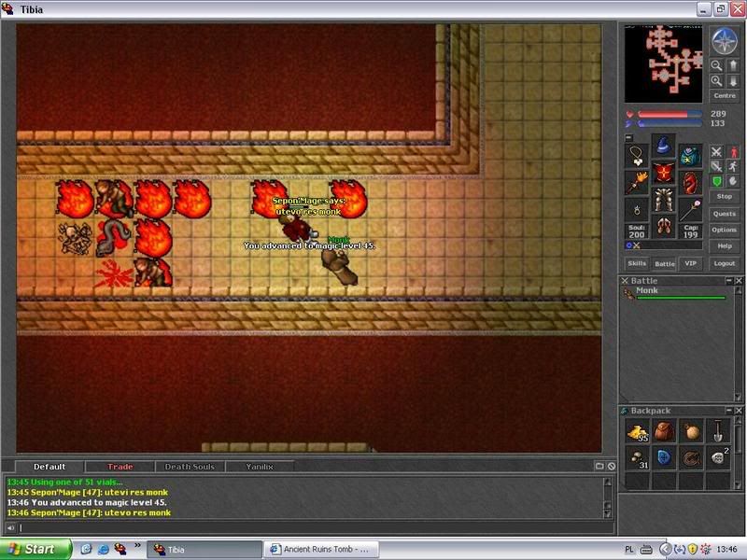Click the red dragon shield slot
Screen dimensions: 747x560
coord(690,182)
